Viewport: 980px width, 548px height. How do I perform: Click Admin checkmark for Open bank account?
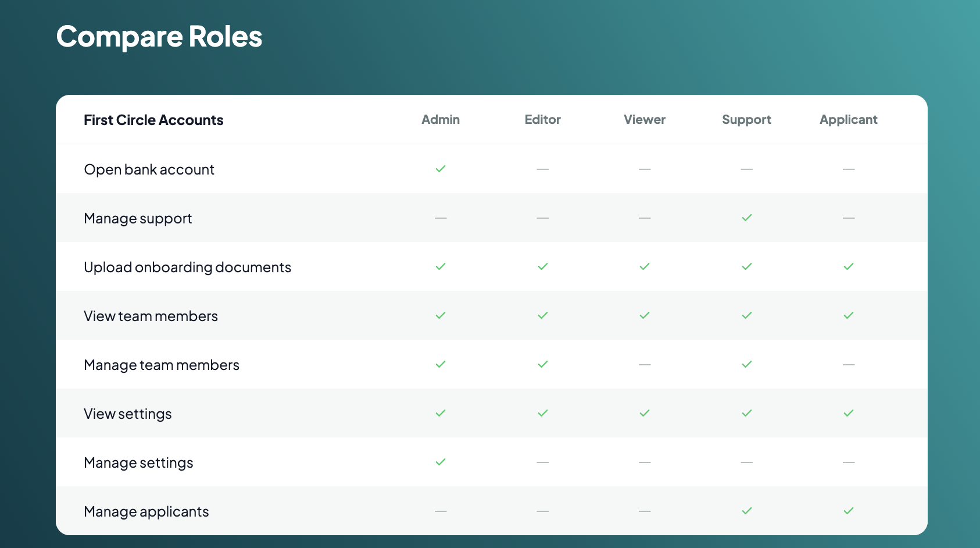click(x=441, y=169)
